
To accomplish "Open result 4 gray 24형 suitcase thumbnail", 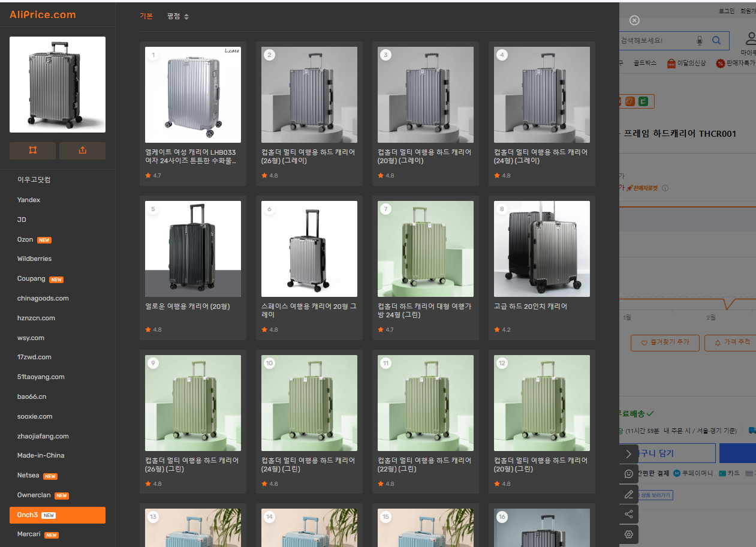I will [x=542, y=95].
